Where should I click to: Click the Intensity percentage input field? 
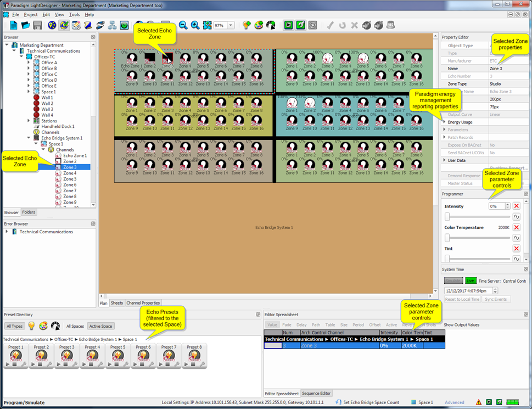(x=497, y=206)
